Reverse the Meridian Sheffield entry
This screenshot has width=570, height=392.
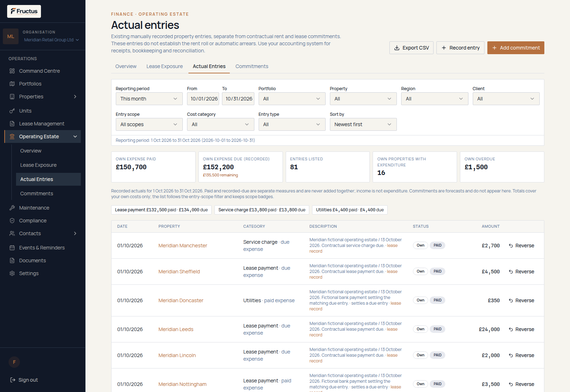point(522,272)
